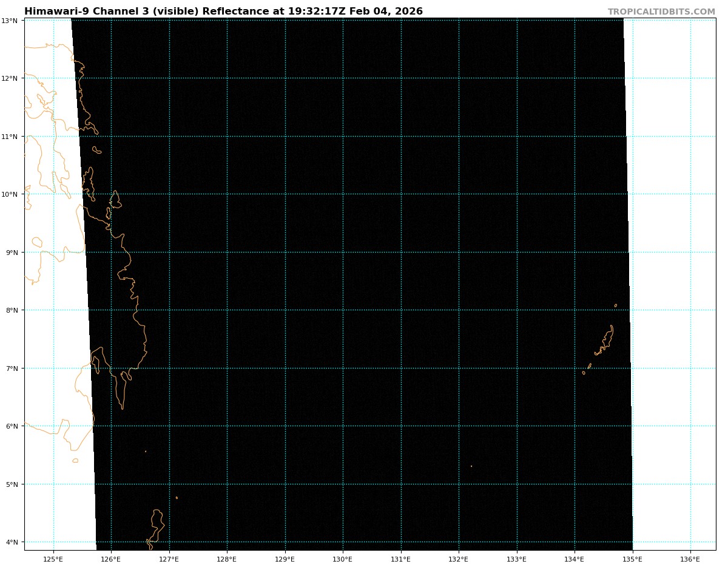This screenshot has width=728, height=564.
Task: Click the 130°E longitude axis label
Action: 343,559
